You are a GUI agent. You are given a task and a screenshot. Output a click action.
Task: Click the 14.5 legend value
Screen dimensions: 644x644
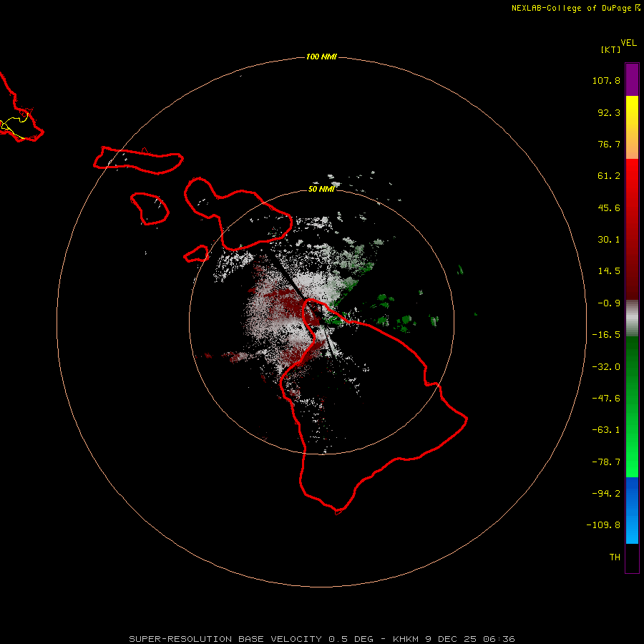[x=609, y=271]
